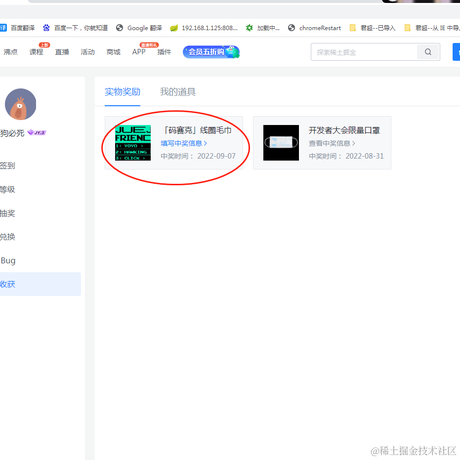Click the 「码赛克」线圈毛巾 title
This screenshot has height=460, width=460.
click(197, 130)
